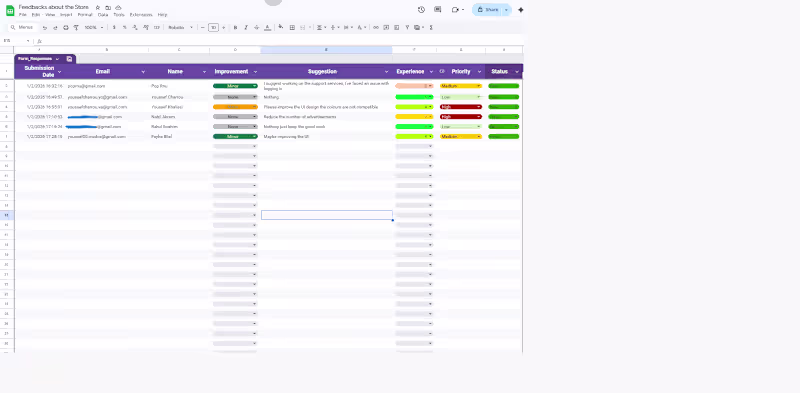This screenshot has height=393, width=800.
Task: Open the View menu
Action: 50,15
